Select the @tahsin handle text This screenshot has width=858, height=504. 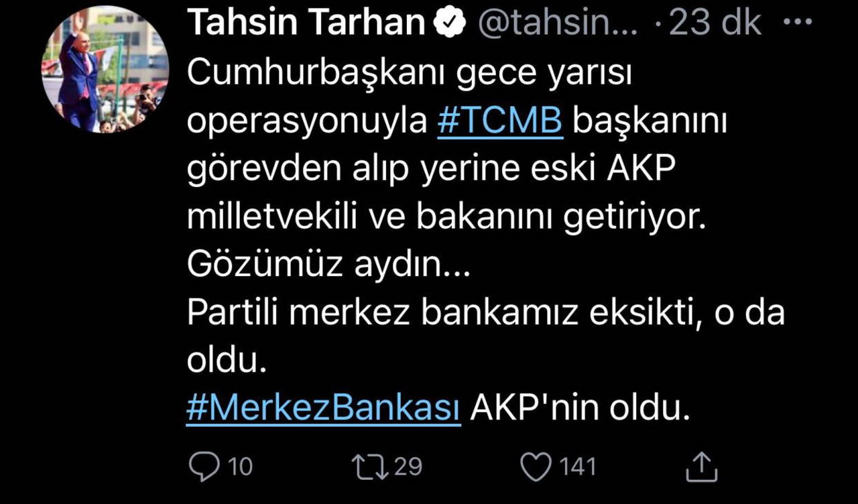pos(556,20)
